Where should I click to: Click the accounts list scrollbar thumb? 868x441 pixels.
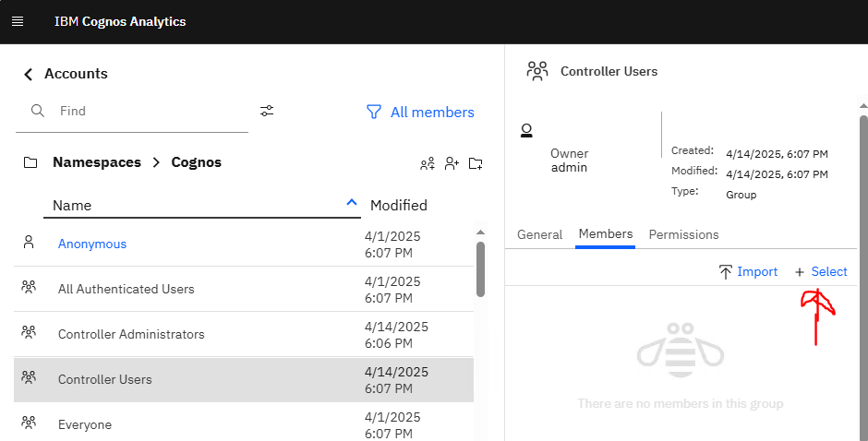coord(480,268)
